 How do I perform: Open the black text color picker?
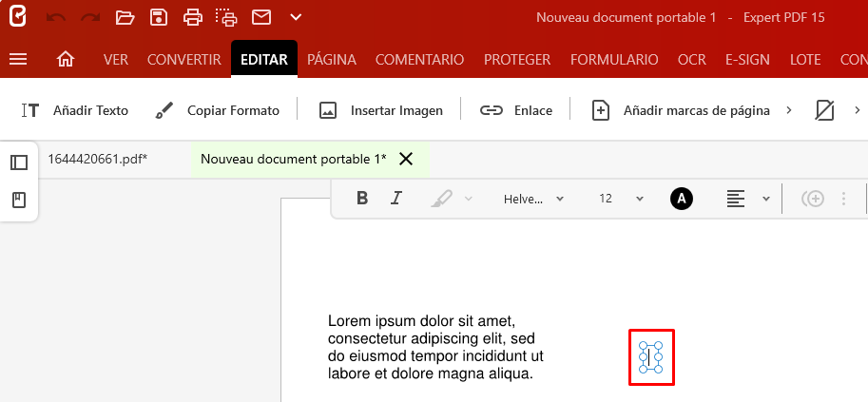(x=682, y=199)
